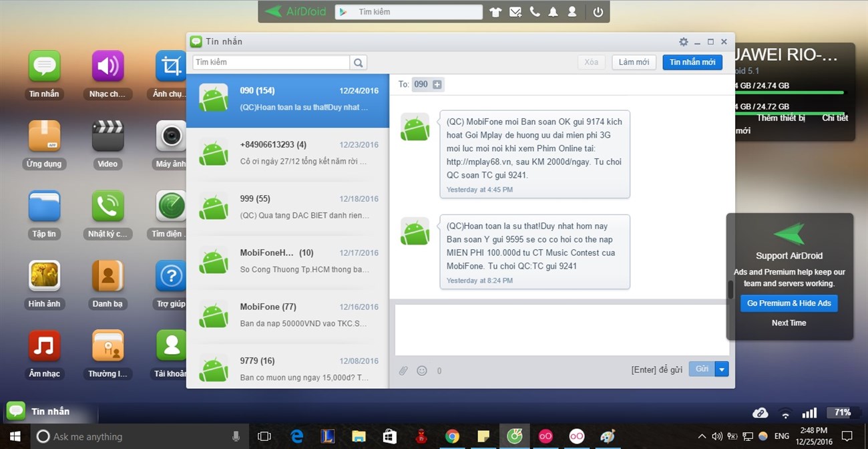Click the notification bell icon in top toolbar

[x=553, y=12]
